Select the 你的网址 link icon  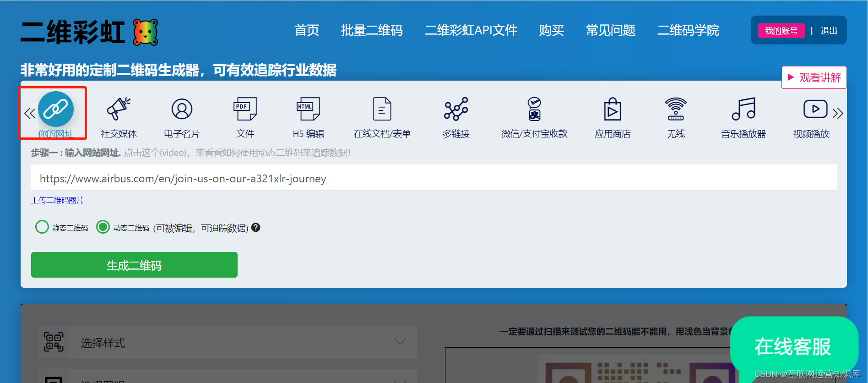point(56,109)
